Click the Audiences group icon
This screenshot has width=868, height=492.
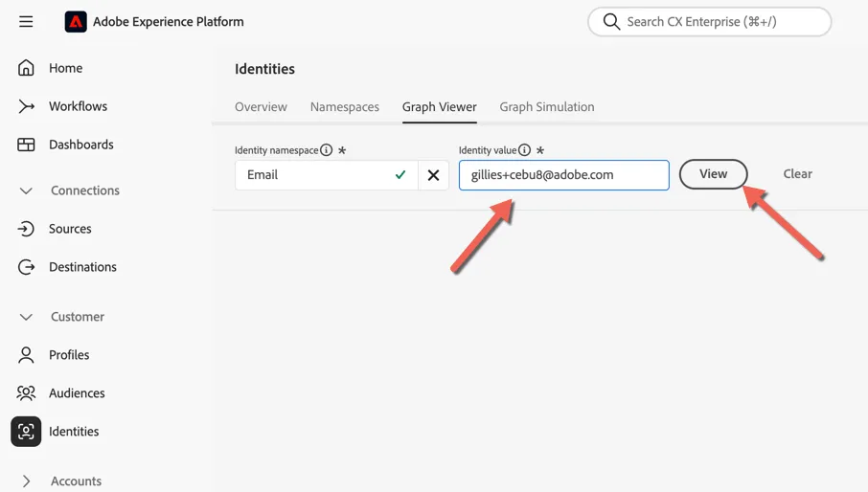click(x=26, y=393)
